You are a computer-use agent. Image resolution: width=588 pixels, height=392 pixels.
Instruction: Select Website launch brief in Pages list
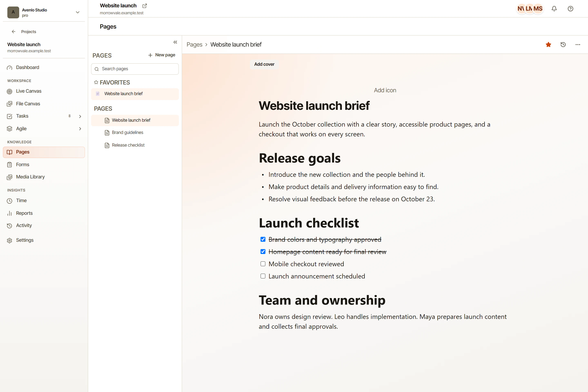[135, 120]
